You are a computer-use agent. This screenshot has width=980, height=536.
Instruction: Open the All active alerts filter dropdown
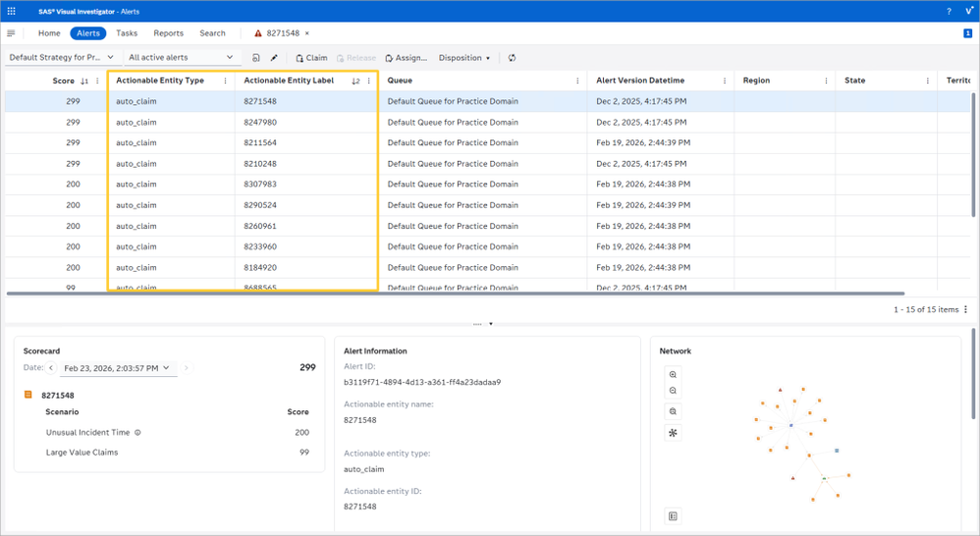coord(182,58)
